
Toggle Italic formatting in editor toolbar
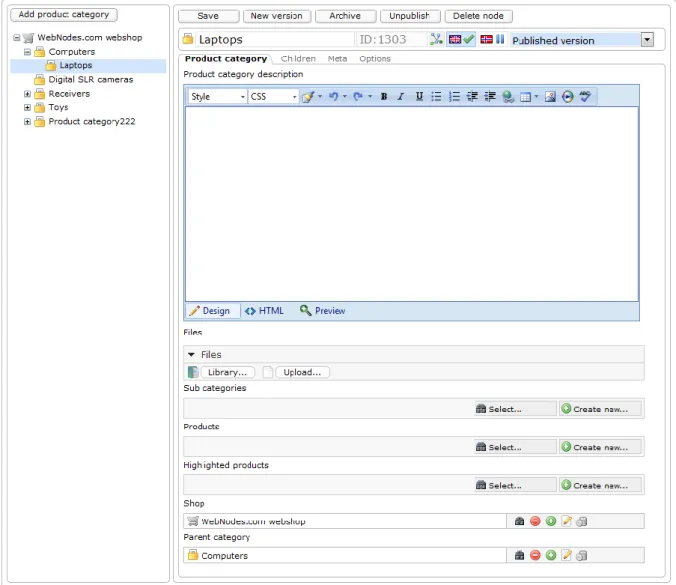click(401, 97)
